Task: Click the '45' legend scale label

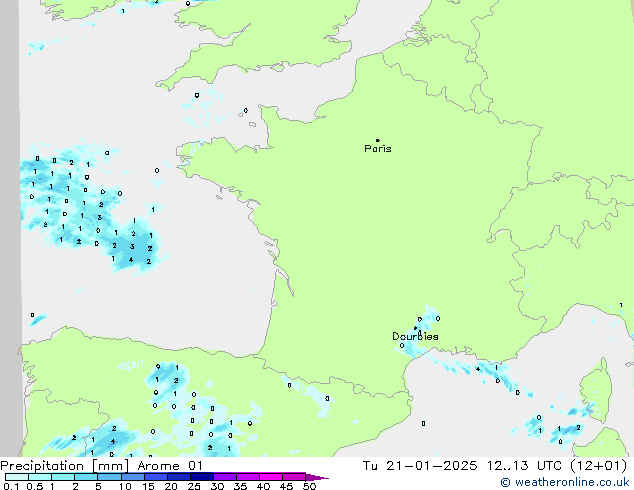Action: 286,486
